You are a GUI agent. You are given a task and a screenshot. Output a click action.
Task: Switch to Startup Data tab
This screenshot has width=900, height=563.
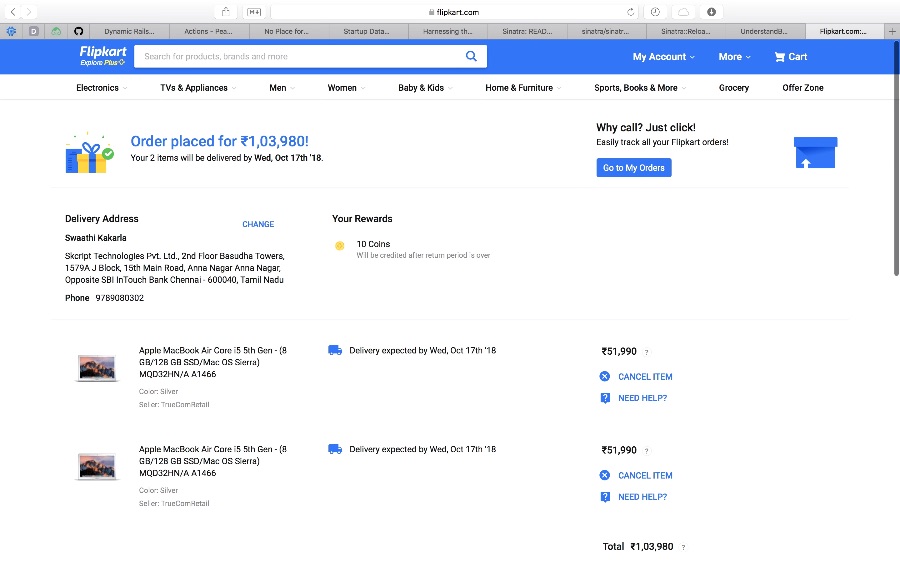pyautogui.click(x=368, y=32)
